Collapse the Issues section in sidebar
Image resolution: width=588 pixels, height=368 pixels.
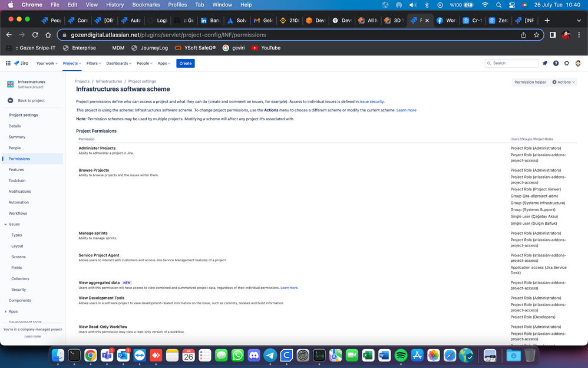coord(6,224)
